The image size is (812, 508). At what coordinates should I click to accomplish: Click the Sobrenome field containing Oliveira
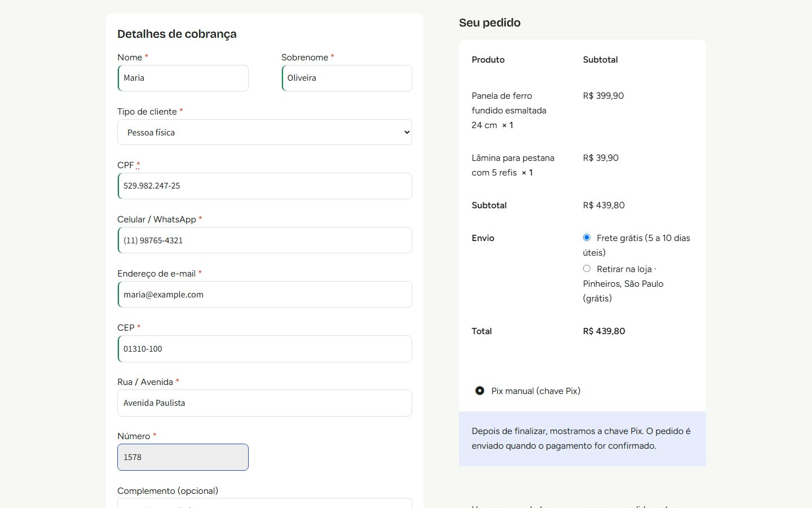347,78
